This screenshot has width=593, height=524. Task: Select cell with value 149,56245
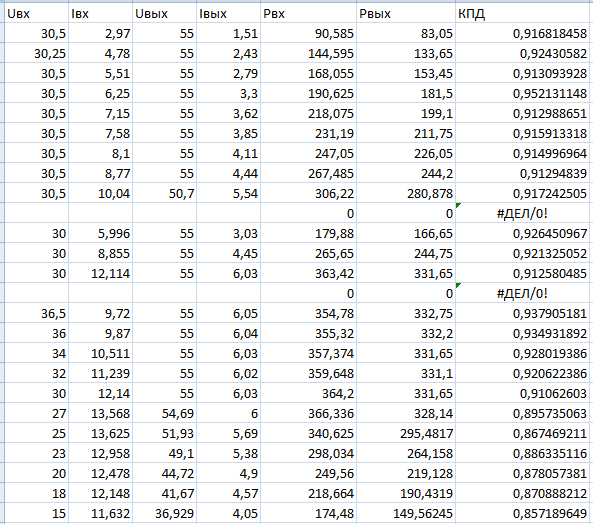pyautogui.click(x=406, y=513)
